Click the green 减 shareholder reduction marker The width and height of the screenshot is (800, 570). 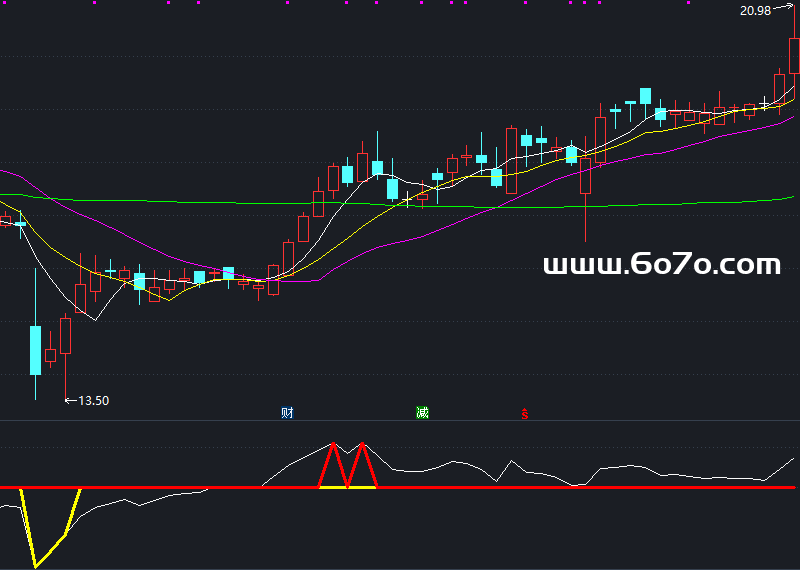422,412
